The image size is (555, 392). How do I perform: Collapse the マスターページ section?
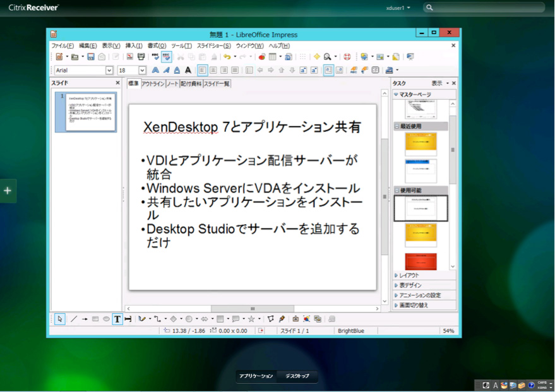tap(424, 95)
